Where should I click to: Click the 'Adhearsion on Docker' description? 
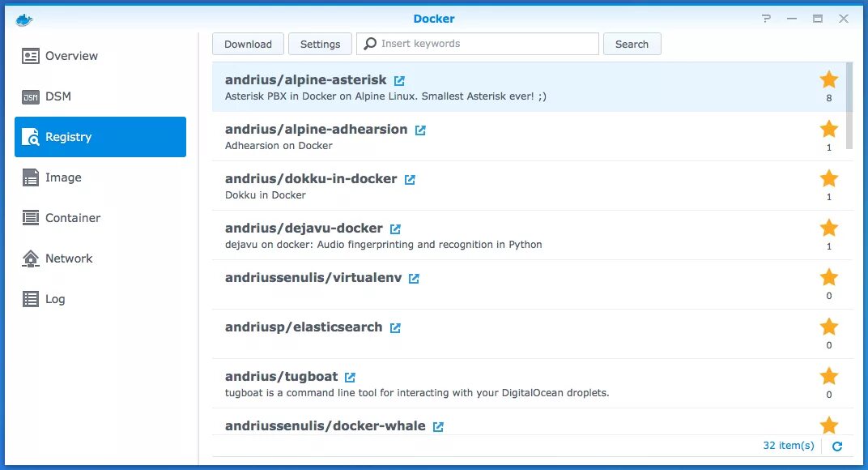point(279,146)
